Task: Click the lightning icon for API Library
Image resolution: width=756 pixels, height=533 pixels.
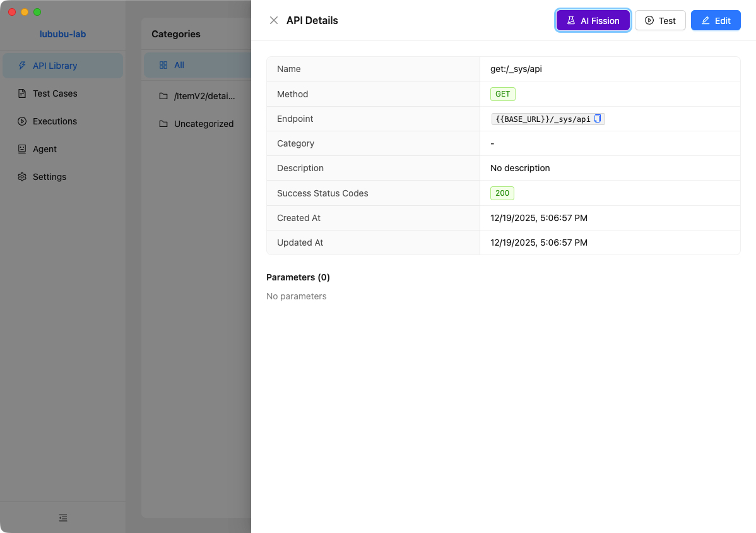Action: (x=22, y=66)
